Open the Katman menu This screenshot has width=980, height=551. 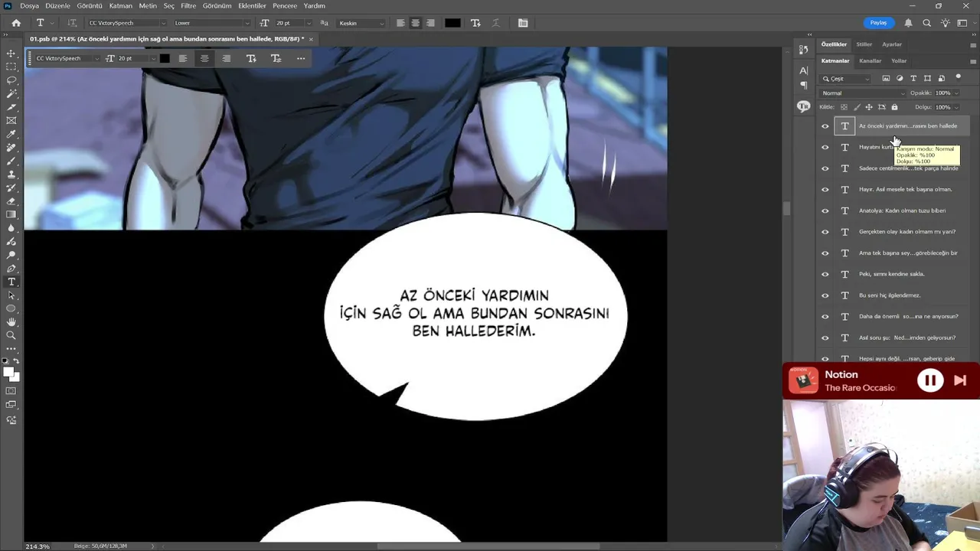pos(120,5)
